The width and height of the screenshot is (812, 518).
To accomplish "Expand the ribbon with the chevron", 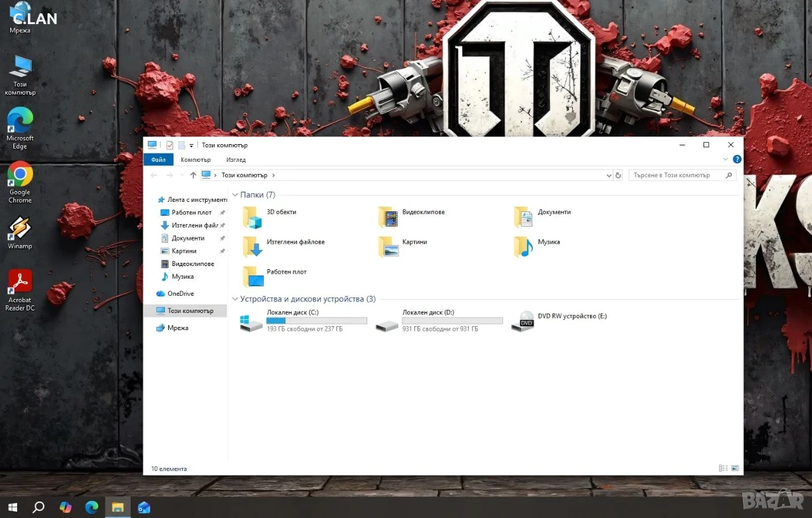I will [726, 159].
